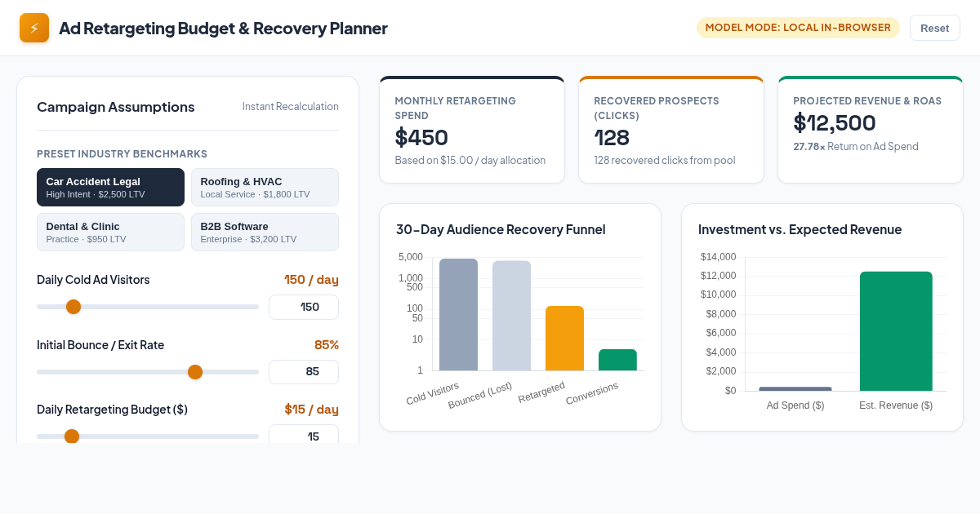
Task: Choose the Roofing & HVAC benchmark preset
Action: click(x=265, y=187)
